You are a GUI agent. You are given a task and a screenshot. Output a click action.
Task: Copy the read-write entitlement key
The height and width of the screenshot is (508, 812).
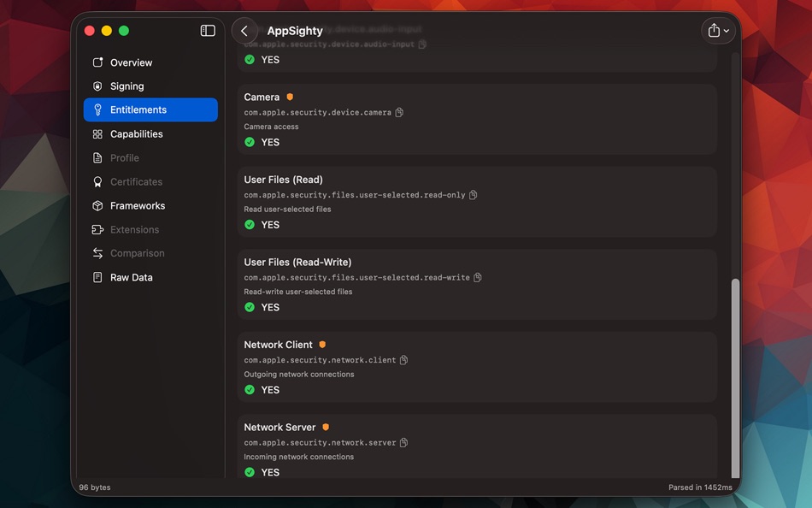pyautogui.click(x=477, y=277)
